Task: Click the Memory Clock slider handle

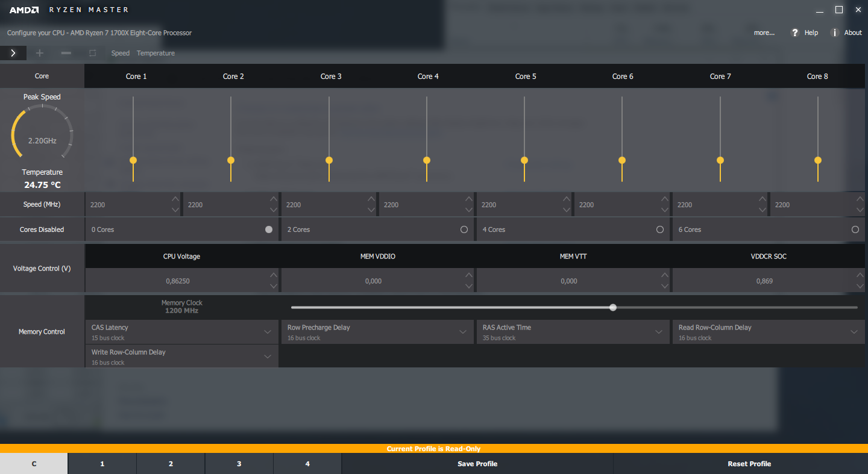Action: click(x=613, y=307)
